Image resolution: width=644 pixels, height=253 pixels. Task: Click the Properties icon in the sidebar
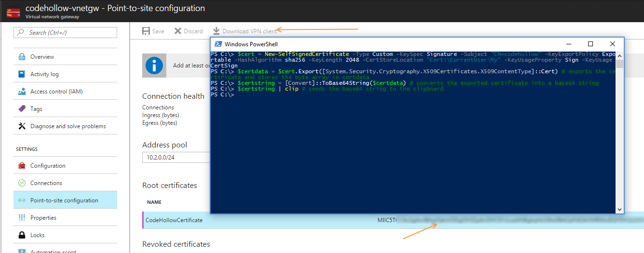22,218
